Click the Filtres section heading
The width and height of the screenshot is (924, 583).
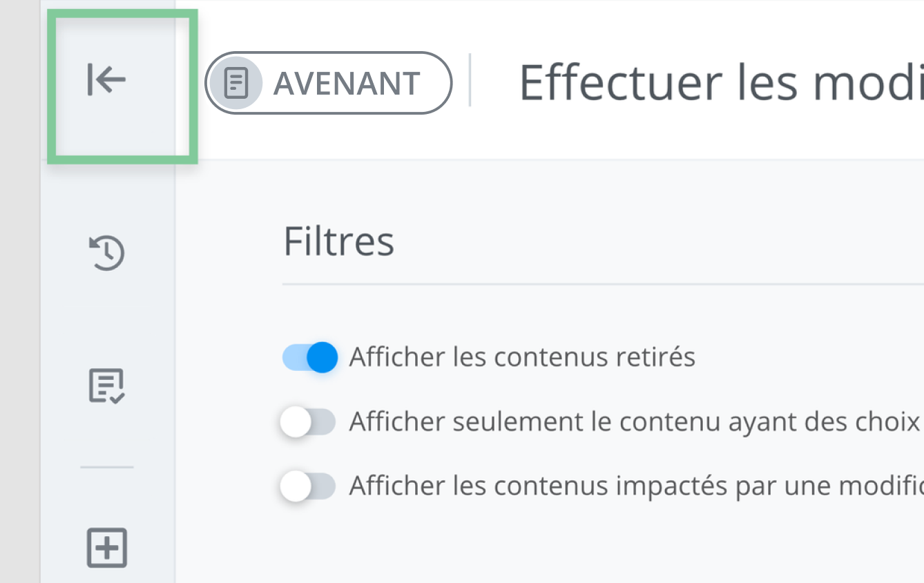pyautogui.click(x=338, y=241)
